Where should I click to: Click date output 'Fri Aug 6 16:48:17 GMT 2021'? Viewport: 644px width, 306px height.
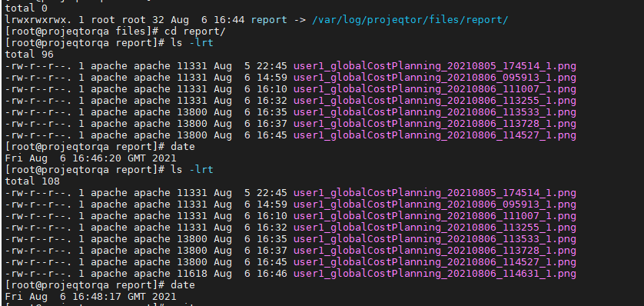(x=91, y=296)
